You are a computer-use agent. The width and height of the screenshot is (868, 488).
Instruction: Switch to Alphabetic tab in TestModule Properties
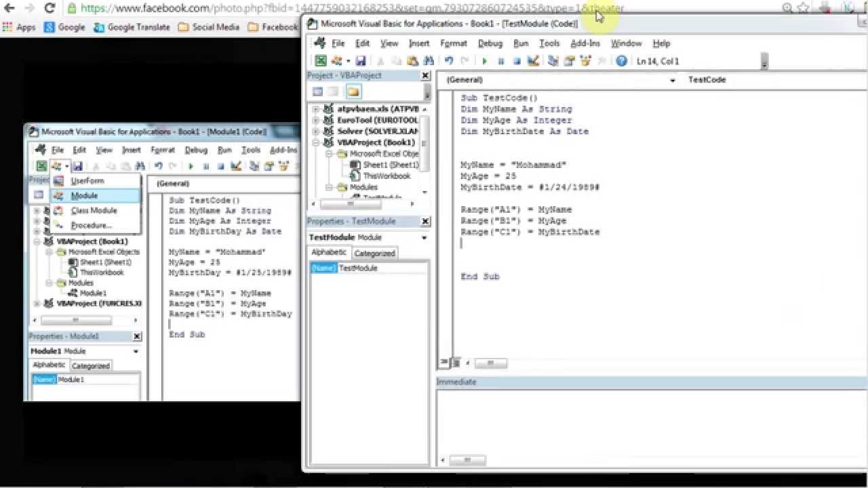coord(329,252)
